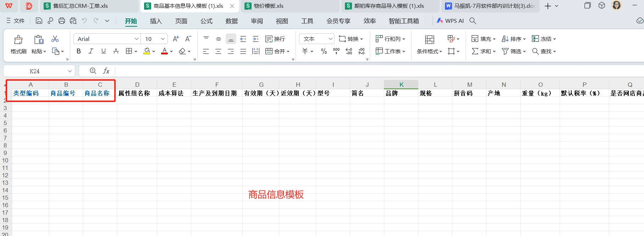Image resolution: width=644 pixels, height=236 pixels.
Task: Click the table style icon
Action: pos(451,38)
